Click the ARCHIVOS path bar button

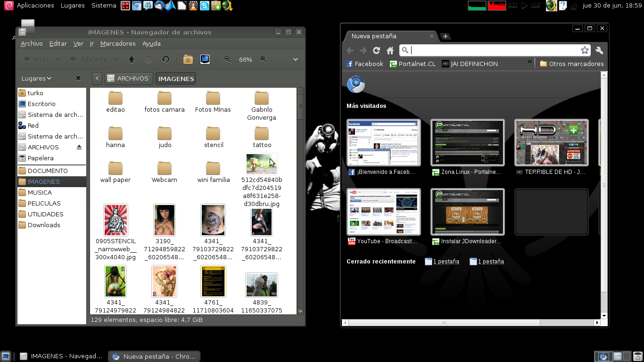(128, 79)
